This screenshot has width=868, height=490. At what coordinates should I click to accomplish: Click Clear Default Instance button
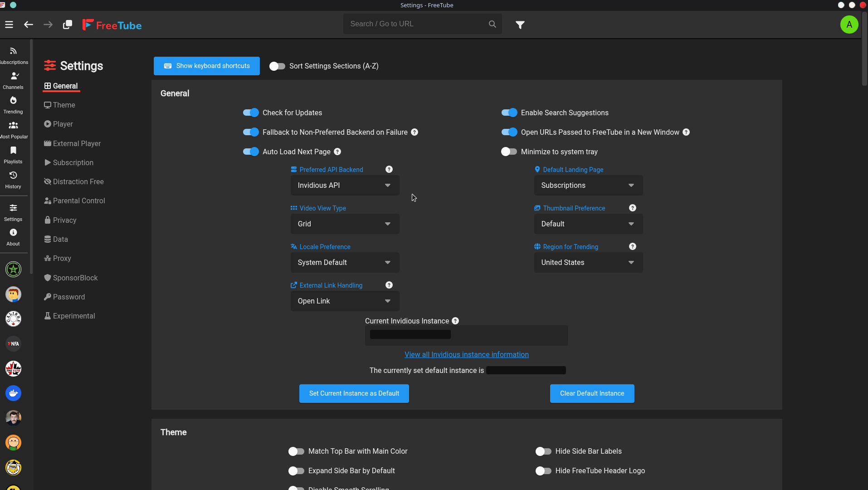coord(592,393)
